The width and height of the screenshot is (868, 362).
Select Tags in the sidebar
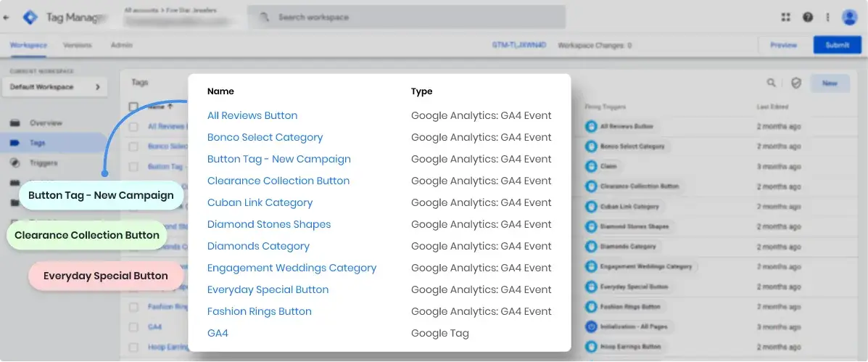[x=38, y=143]
